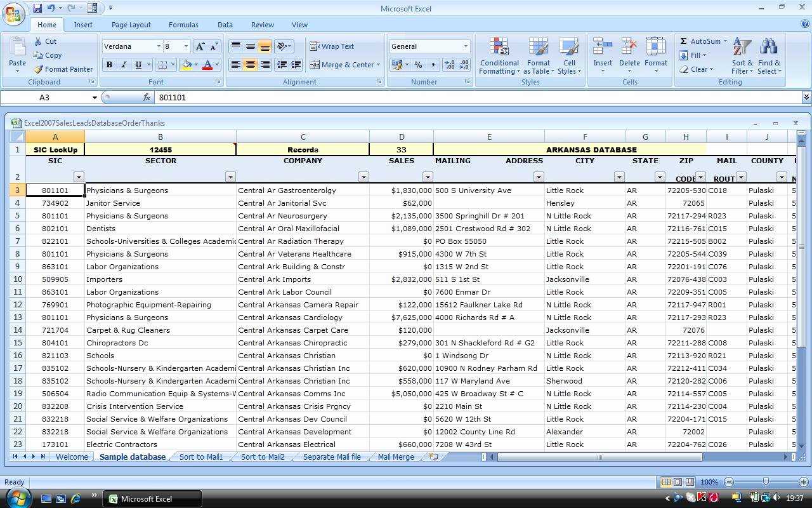Open Internet Explorer from the taskbar
Screen dimensions: 812x508
(75, 498)
